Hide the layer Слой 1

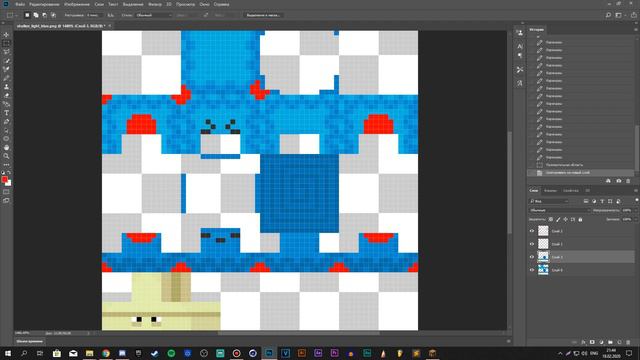pos(532,244)
